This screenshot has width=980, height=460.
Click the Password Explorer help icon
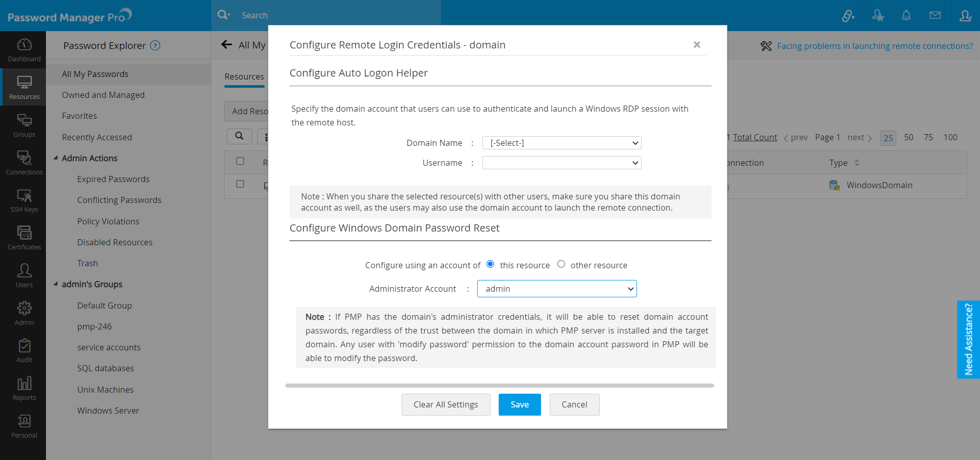click(x=155, y=45)
